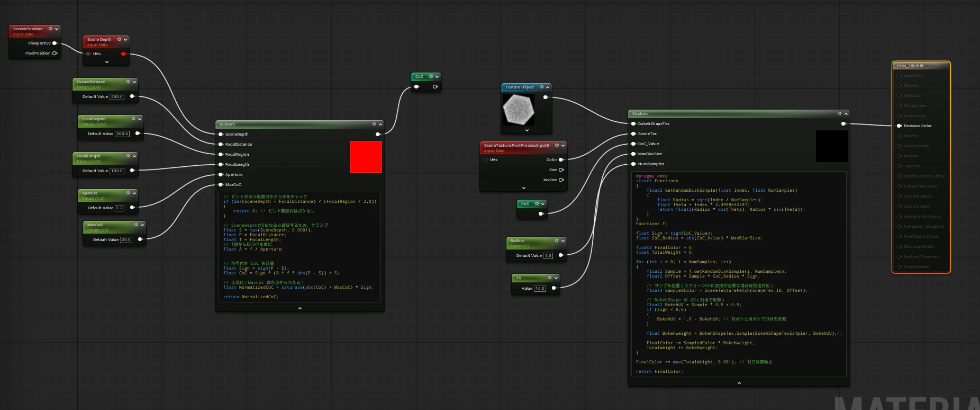Image resolution: width=980 pixels, height=410 pixels.
Task: Open the ScreenPosition node header chevron
Action: (57, 29)
